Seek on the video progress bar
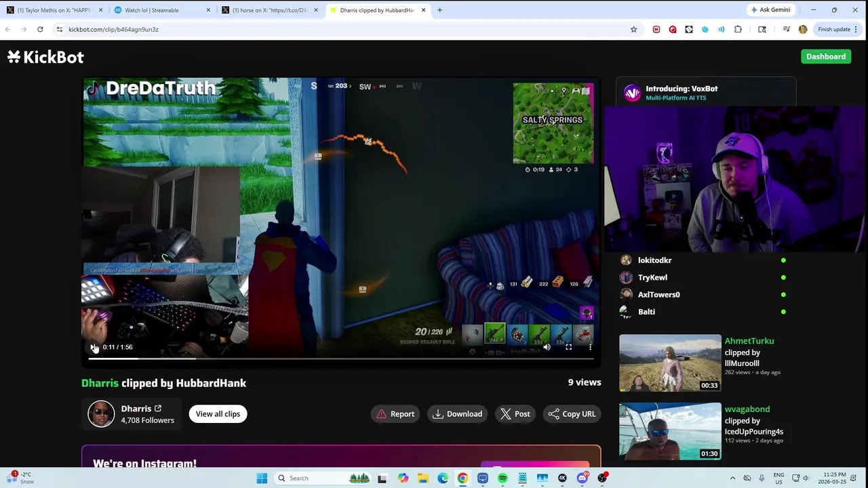 point(341,359)
